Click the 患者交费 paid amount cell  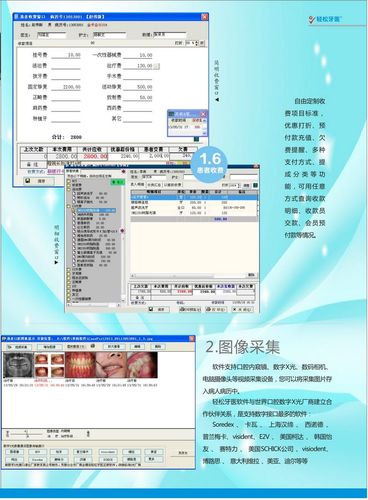pos(155,156)
